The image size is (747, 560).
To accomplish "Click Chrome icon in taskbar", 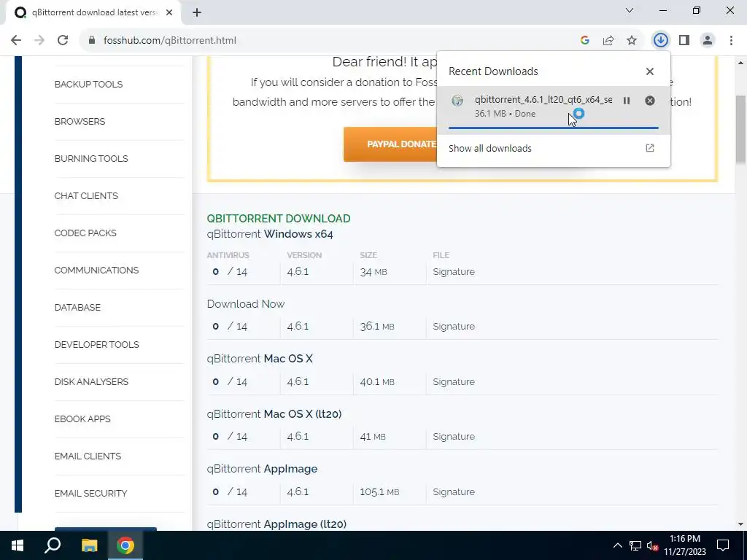I will click(125, 545).
